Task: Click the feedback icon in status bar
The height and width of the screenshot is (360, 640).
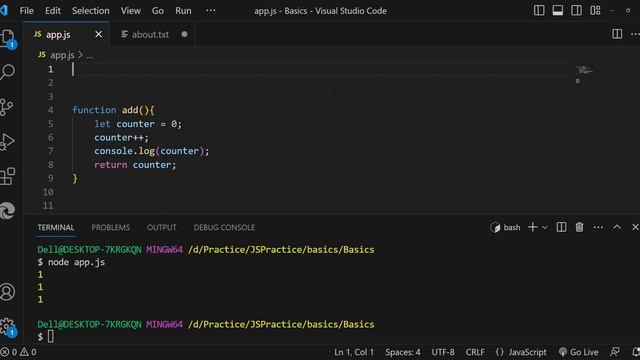Action: [x=615, y=352]
